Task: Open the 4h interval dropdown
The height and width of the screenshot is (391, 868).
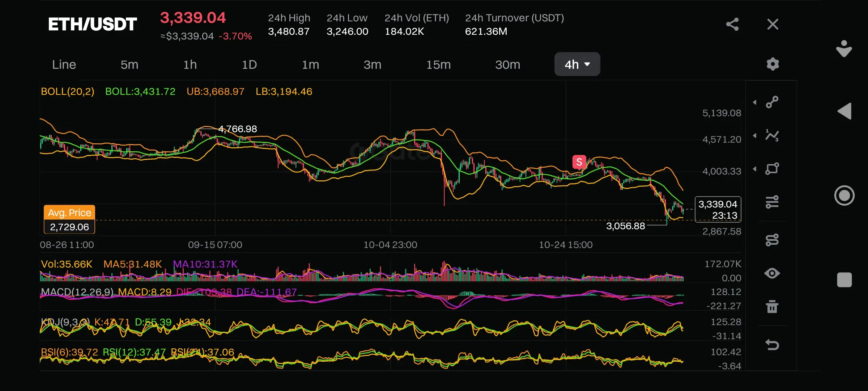Action: 577,64
